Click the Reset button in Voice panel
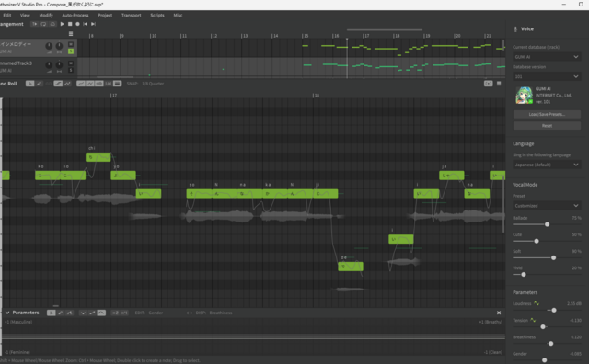The width and height of the screenshot is (589, 364). (547, 126)
